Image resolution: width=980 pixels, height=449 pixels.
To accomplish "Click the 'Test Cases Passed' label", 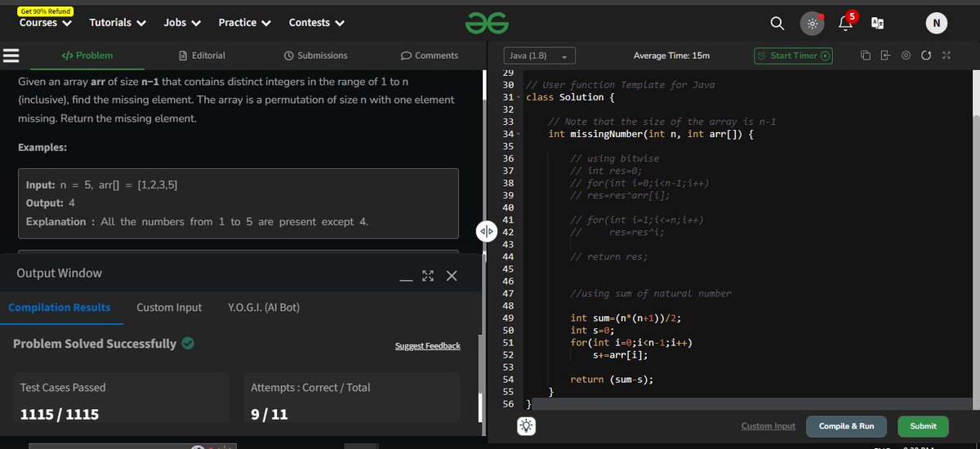I will [x=63, y=388].
